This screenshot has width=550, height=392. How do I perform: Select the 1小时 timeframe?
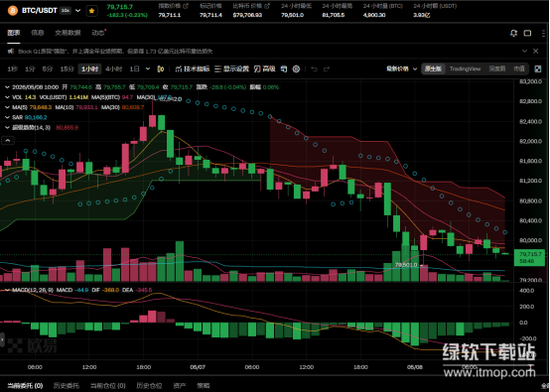point(90,68)
